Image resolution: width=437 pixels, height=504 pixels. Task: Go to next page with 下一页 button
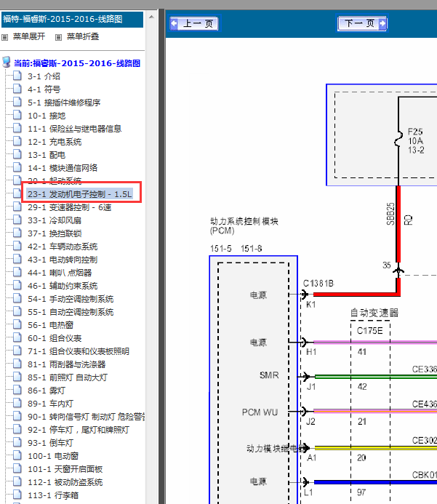[362, 23]
